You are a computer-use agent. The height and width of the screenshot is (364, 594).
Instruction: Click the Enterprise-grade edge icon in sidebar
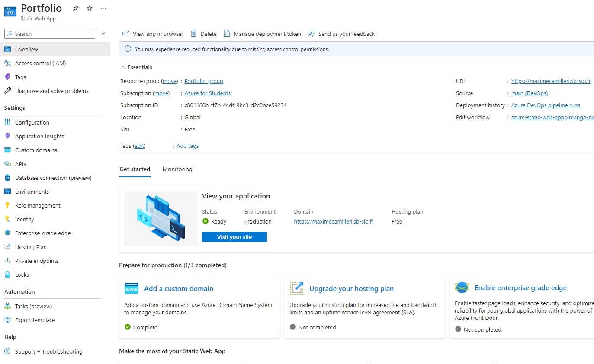[x=7, y=233]
